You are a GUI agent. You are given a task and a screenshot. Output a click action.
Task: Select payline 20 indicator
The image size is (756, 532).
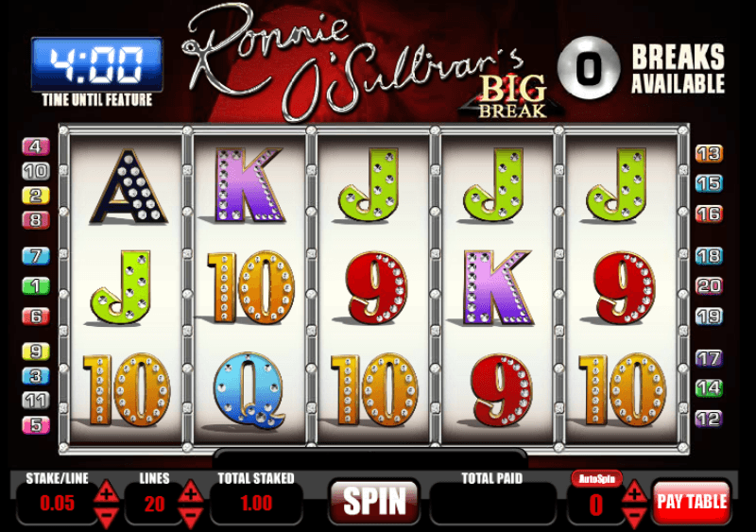(709, 286)
